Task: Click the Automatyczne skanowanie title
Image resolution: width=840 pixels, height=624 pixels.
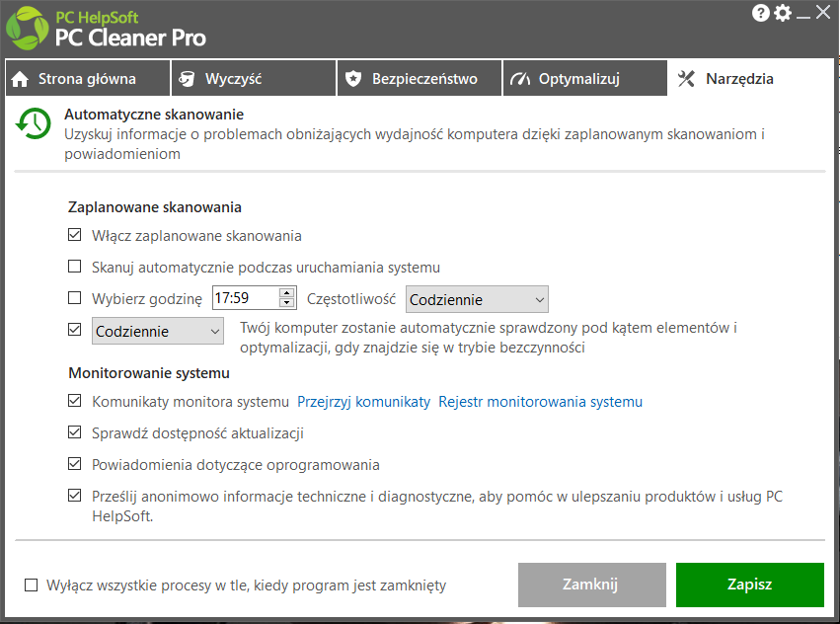Action: click(154, 115)
